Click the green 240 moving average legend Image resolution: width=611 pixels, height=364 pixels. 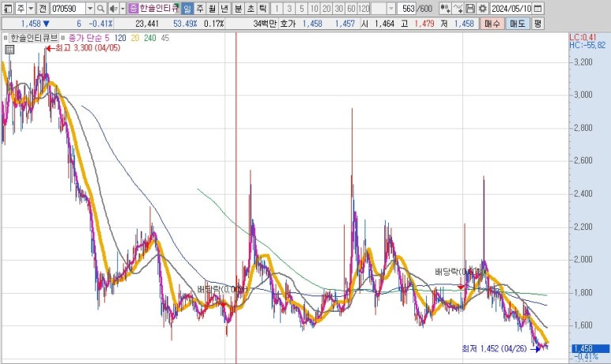click(x=149, y=38)
